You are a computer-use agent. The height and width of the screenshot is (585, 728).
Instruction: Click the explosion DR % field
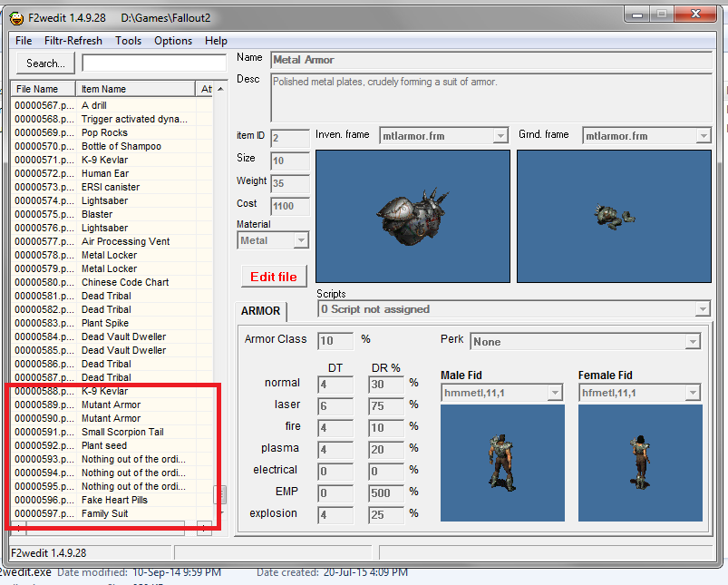point(386,515)
